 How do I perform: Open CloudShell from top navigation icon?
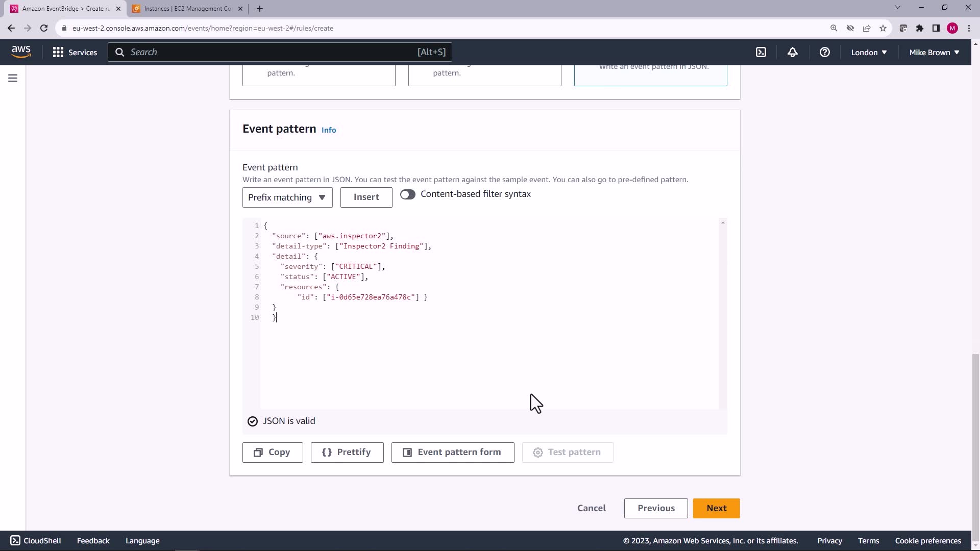761,52
